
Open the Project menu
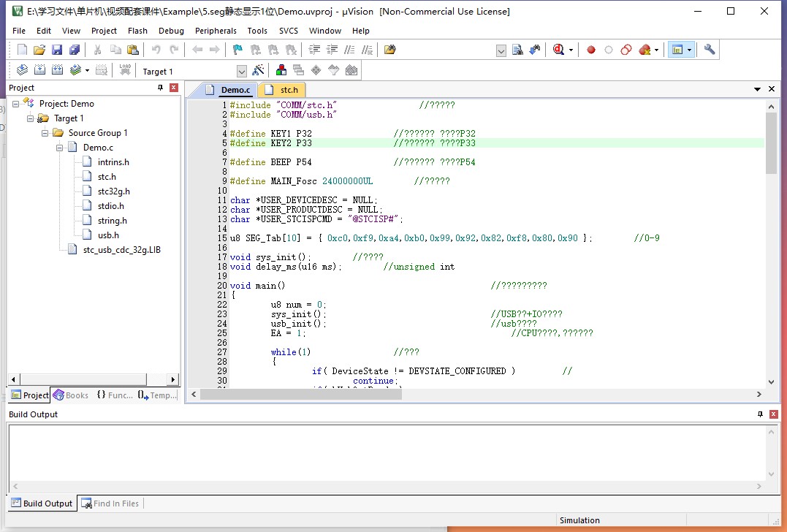pos(104,31)
